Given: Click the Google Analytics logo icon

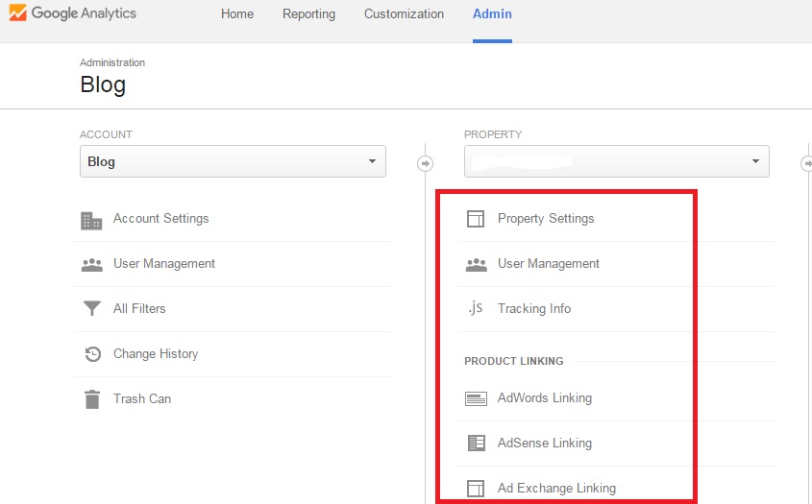Looking at the screenshot, I should (17, 14).
